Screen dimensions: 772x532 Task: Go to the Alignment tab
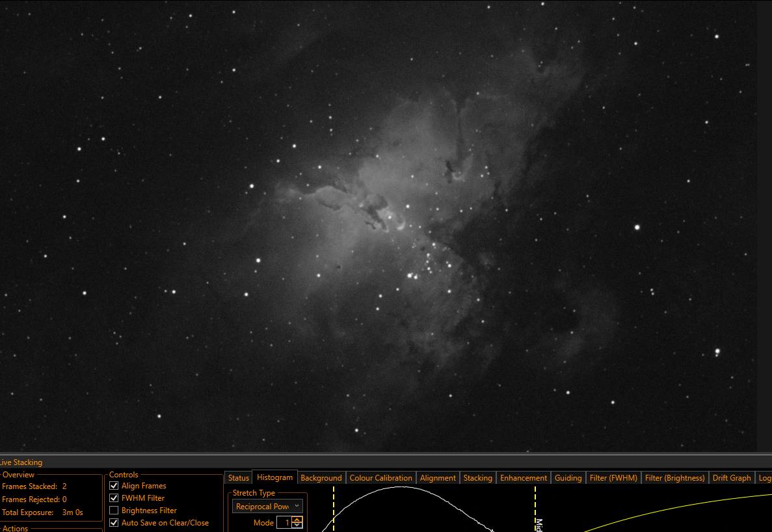[x=438, y=478]
